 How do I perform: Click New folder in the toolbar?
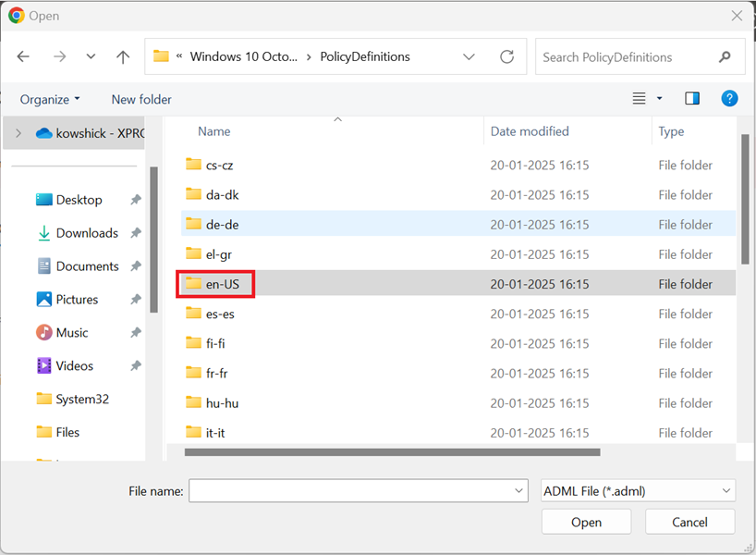pyautogui.click(x=141, y=100)
